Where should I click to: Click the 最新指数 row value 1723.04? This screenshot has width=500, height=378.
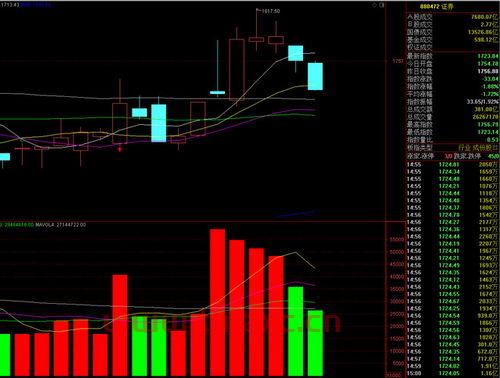(488, 56)
